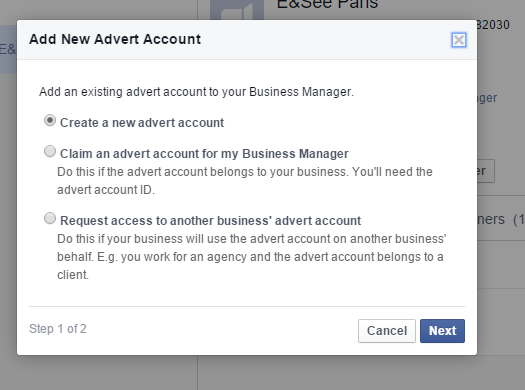Click the 'Claim an advert account for my Business Manager' label
This screenshot has height=390, width=525.
204,154
